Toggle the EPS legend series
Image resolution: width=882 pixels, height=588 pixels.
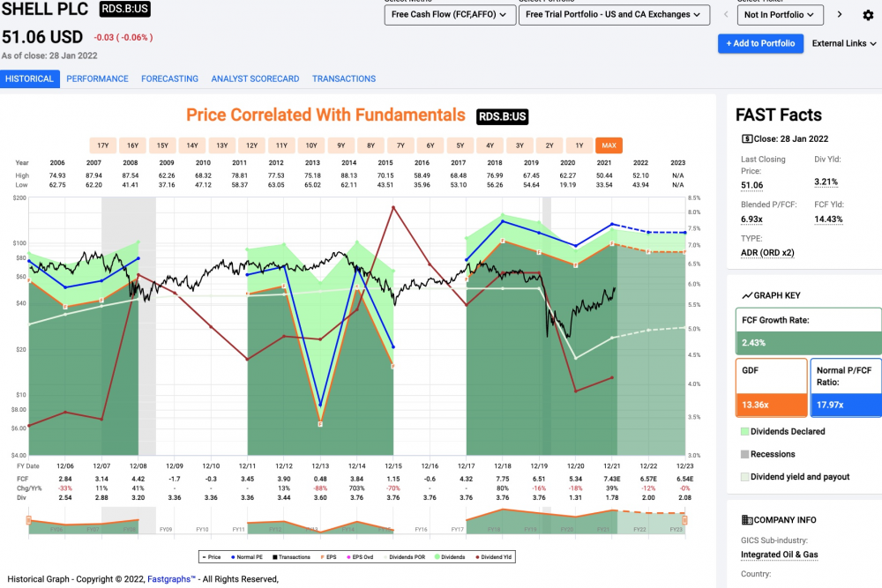click(328, 557)
